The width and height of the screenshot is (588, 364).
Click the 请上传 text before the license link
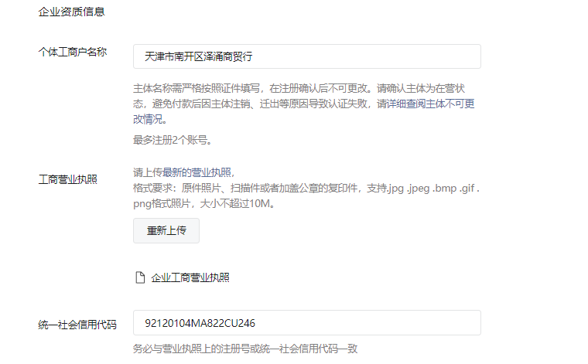pos(148,172)
